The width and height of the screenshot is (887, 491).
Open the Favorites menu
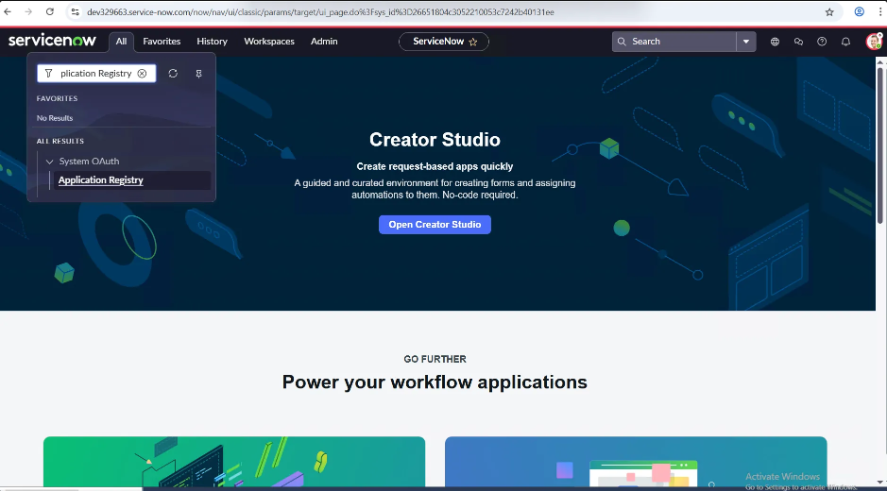[x=161, y=41]
